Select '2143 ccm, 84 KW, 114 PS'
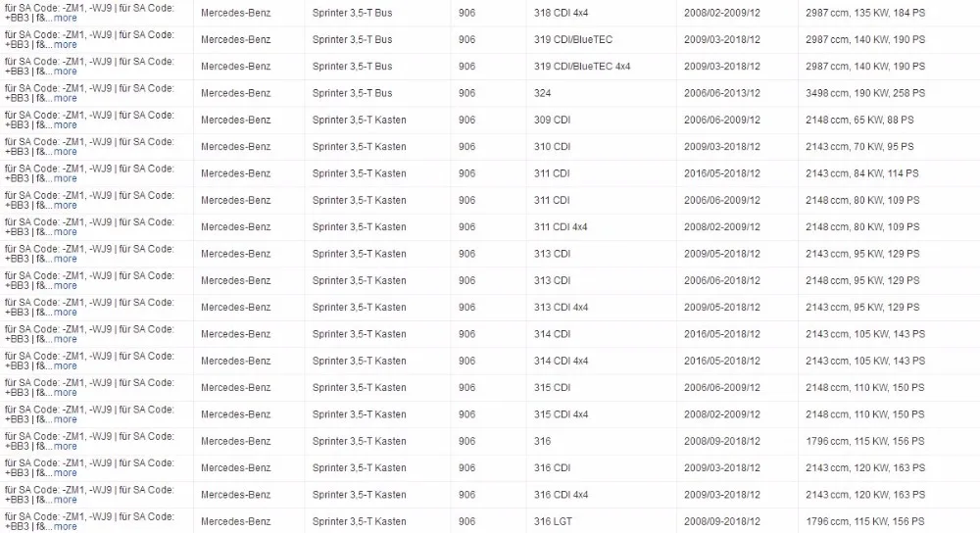980x533 pixels. [861, 173]
